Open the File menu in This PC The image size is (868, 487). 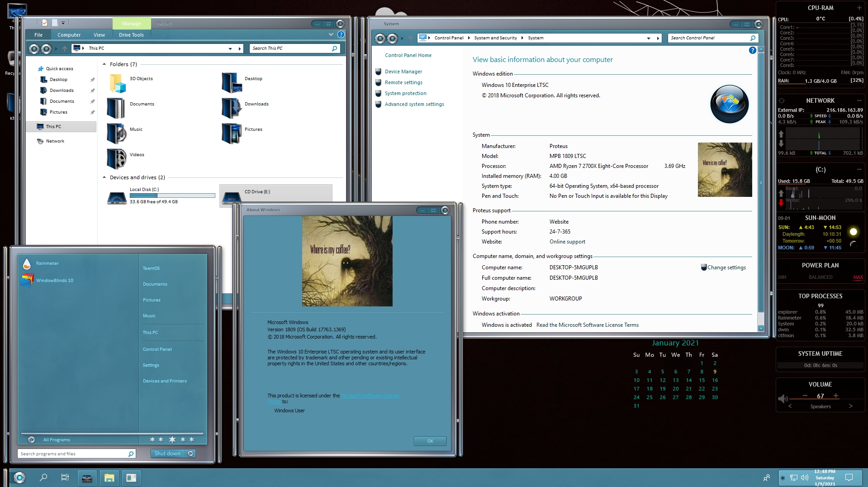point(38,35)
